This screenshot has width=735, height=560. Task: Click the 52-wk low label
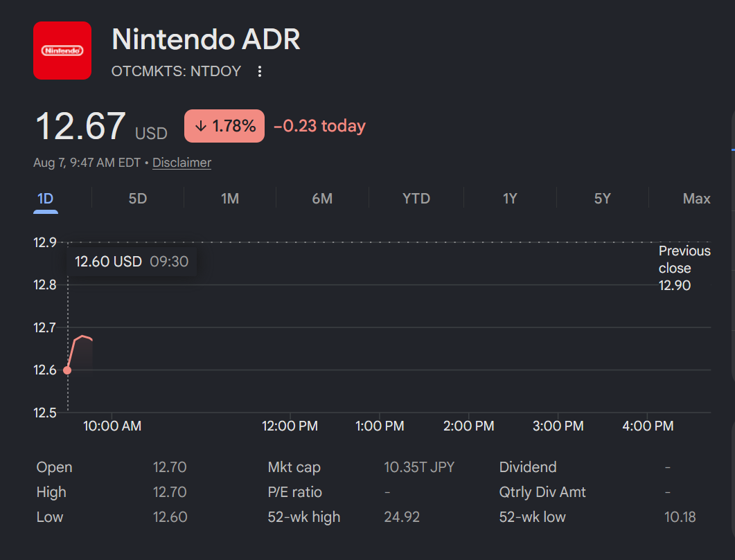(x=533, y=517)
